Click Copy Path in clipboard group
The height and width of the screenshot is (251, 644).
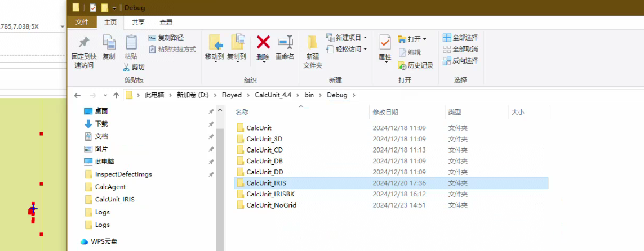166,38
